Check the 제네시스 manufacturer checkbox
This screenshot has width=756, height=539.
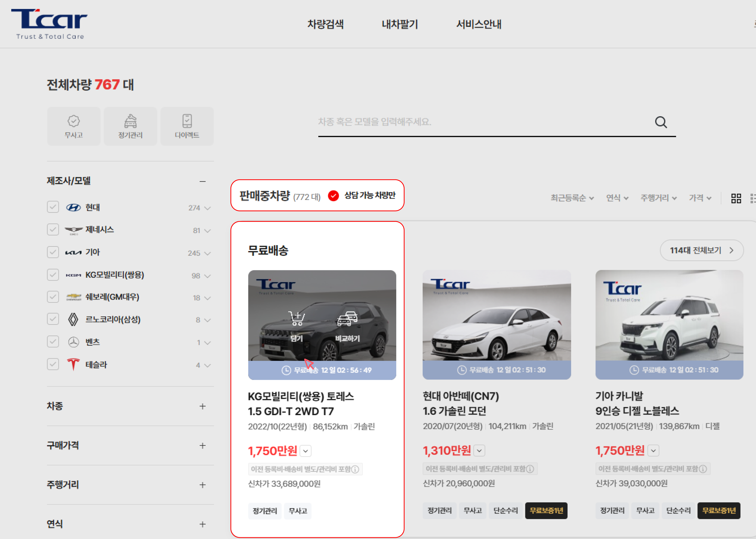pos(53,229)
